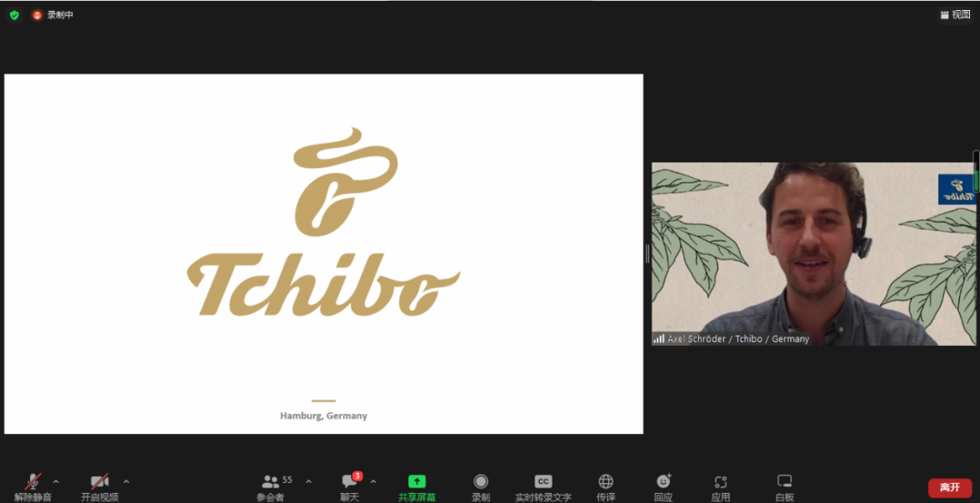Open the interpretation globe icon
Viewport: 980px width, 503px height.
click(605, 482)
